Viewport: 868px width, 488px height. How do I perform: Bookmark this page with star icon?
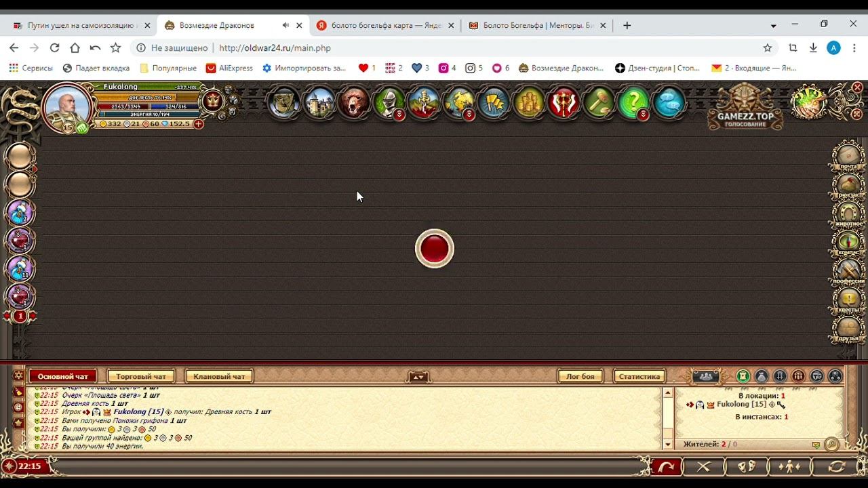pyautogui.click(x=768, y=48)
